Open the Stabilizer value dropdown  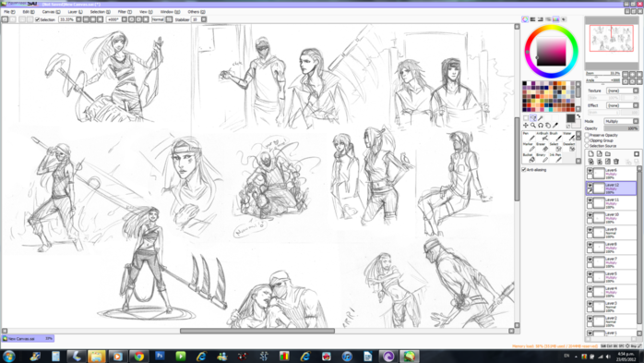pyautogui.click(x=204, y=19)
